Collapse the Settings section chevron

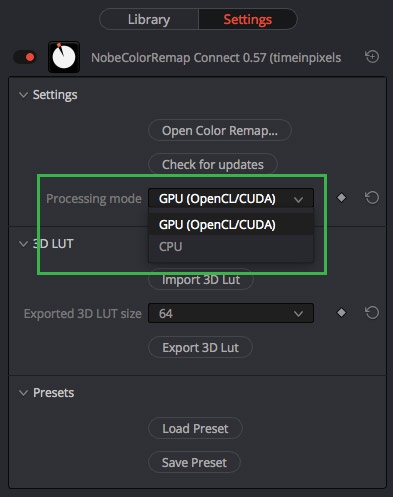point(23,95)
